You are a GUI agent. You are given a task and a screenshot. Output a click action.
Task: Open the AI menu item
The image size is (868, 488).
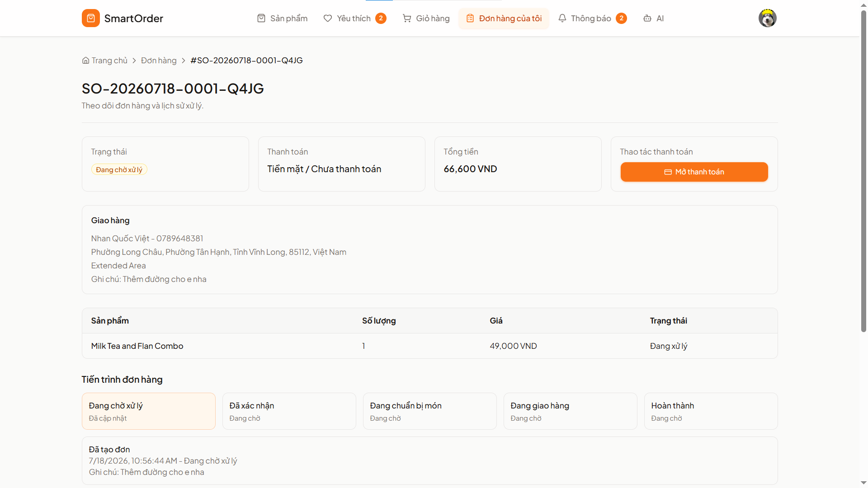click(653, 18)
